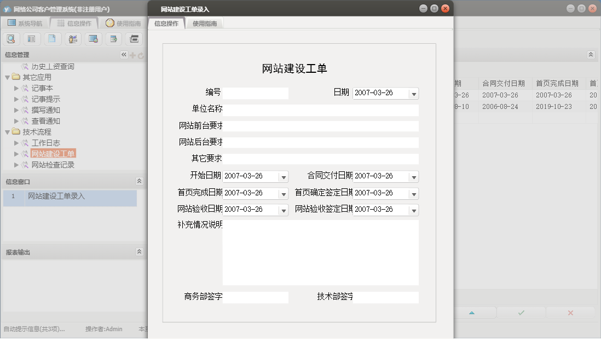Open the report list toolbar icon
This screenshot has height=364, width=601.
tap(31, 39)
